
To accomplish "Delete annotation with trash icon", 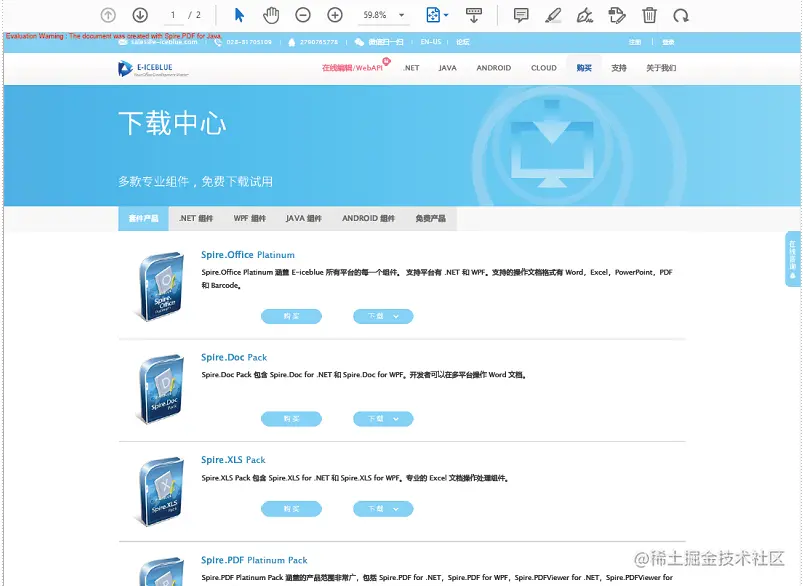I will [649, 15].
